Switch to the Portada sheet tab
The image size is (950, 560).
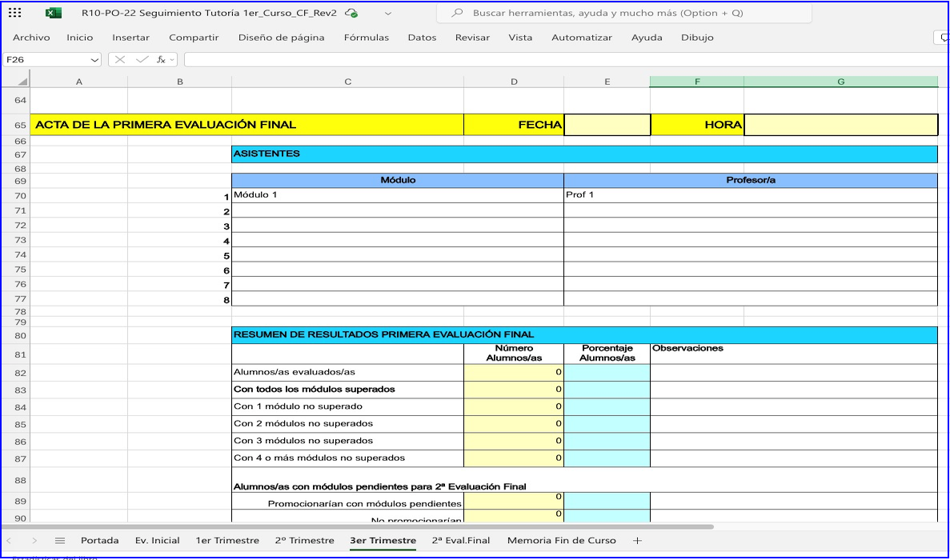click(99, 540)
